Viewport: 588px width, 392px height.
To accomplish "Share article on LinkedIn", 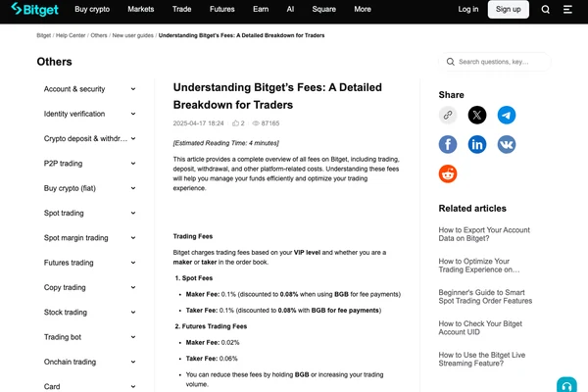I will tap(477, 144).
